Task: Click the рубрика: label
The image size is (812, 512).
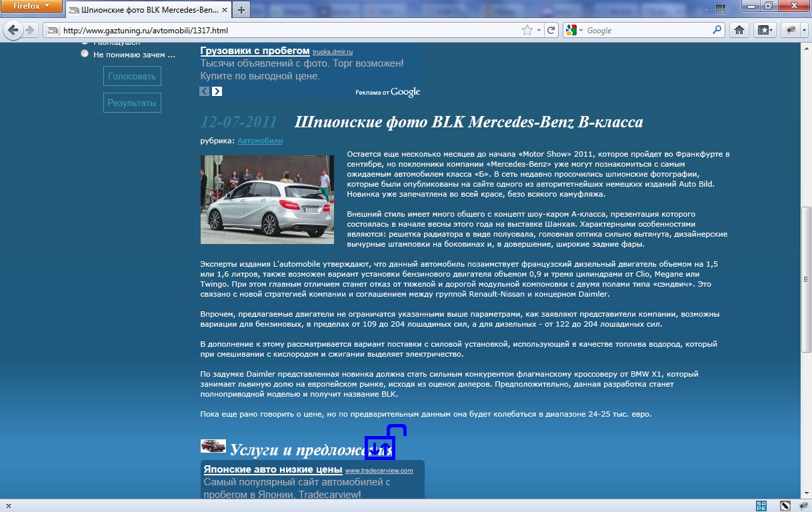Action: click(x=218, y=141)
